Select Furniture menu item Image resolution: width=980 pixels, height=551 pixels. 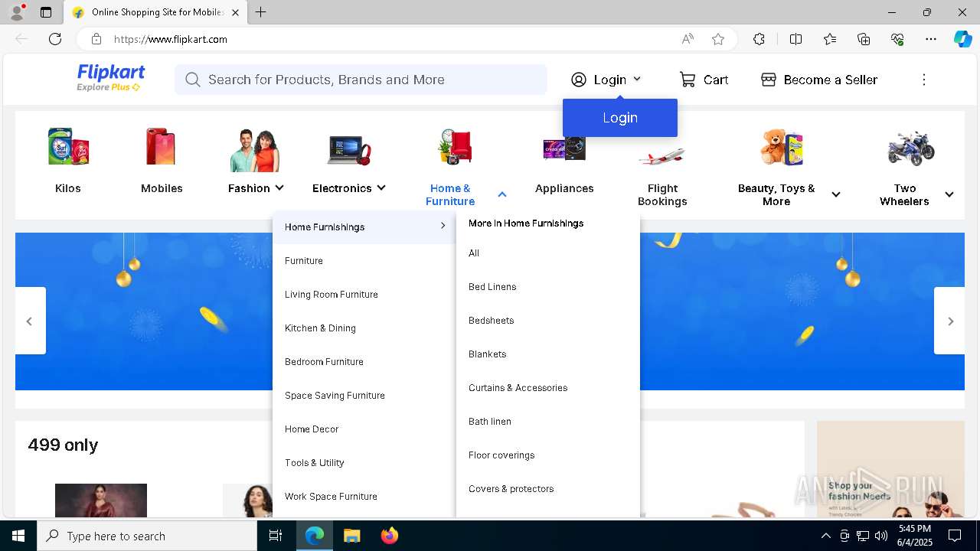tap(304, 261)
